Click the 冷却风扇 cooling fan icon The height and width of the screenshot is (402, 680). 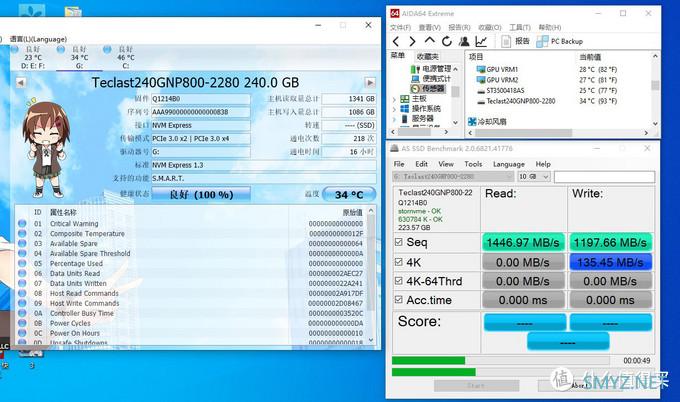point(472,121)
